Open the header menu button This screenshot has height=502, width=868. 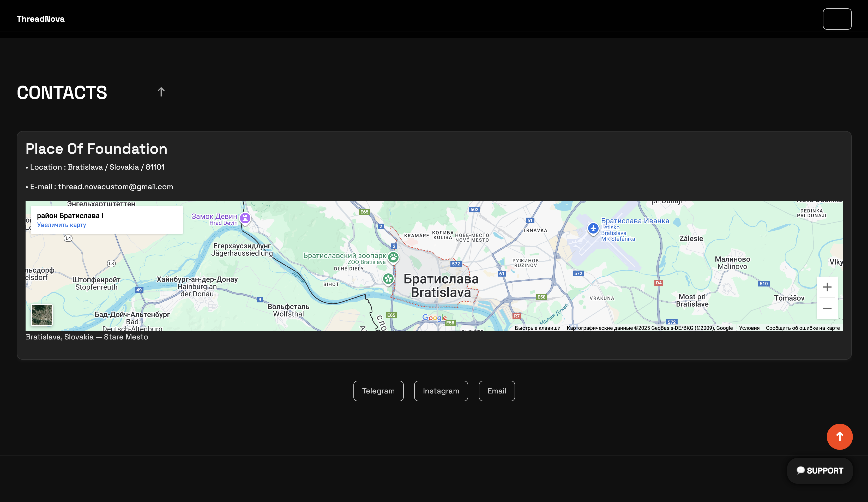pyautogui.click(x=837, y=19)
